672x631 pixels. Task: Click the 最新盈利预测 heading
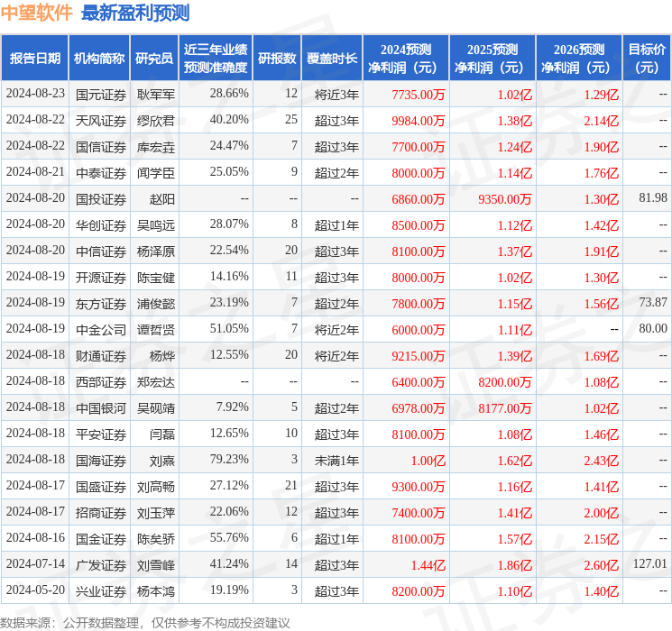[x=135, y=13]
